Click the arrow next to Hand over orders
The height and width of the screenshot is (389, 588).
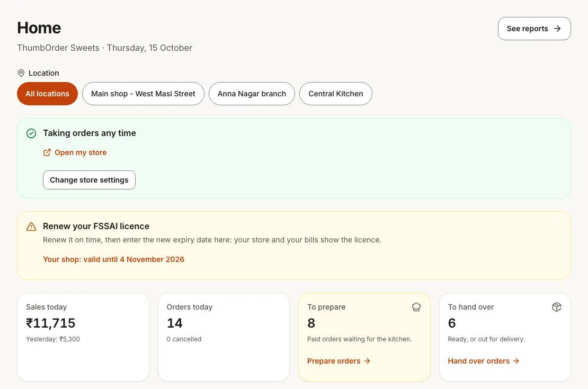click(516, 361)
